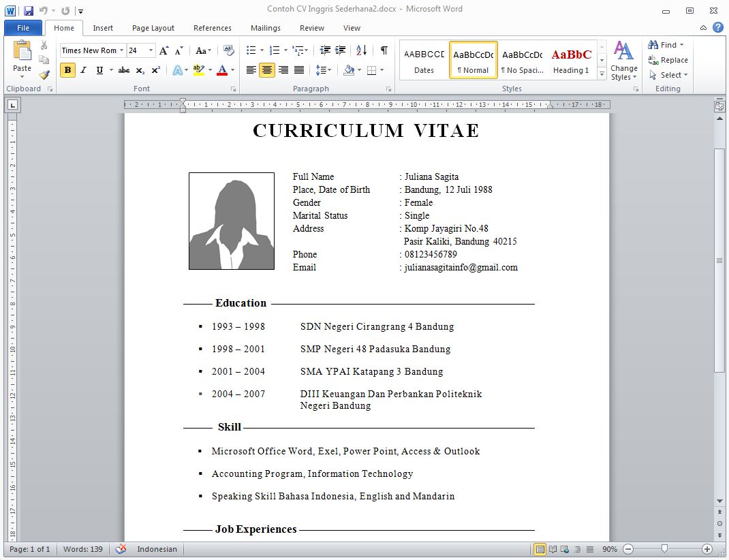Minimize the ribbon with the caret
The width and height of the screenshot is (729, 560).
click(703, 28)
